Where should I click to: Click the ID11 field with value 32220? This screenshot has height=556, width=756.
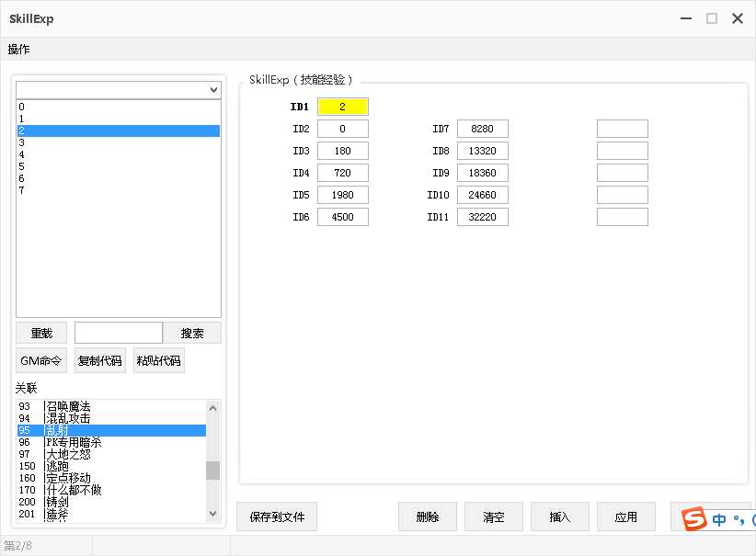(x=483, y=217)
